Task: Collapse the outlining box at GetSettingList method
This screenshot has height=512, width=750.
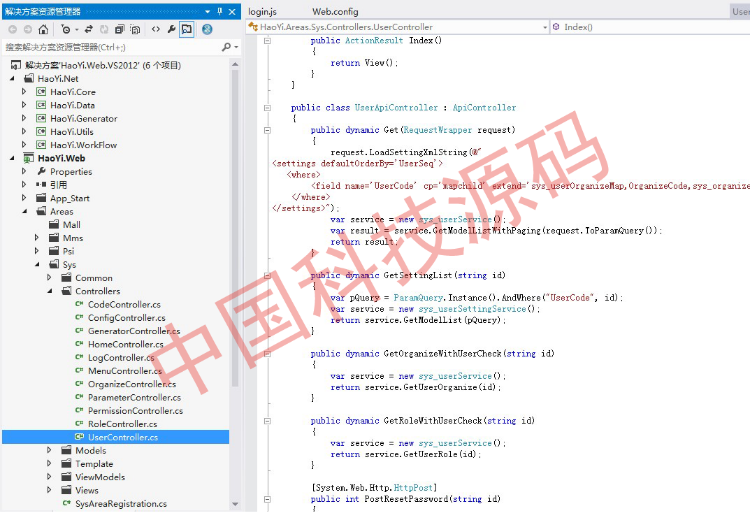Action: pos(267,276)
